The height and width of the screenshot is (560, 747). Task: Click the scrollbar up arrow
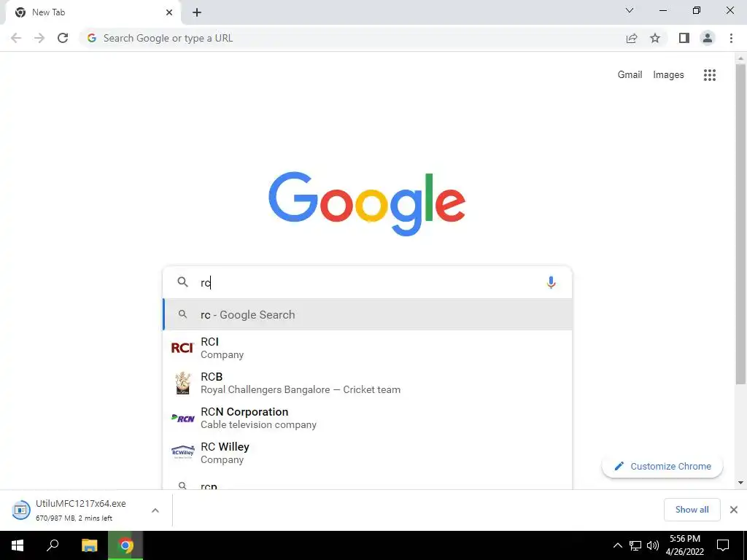(740, 58)
